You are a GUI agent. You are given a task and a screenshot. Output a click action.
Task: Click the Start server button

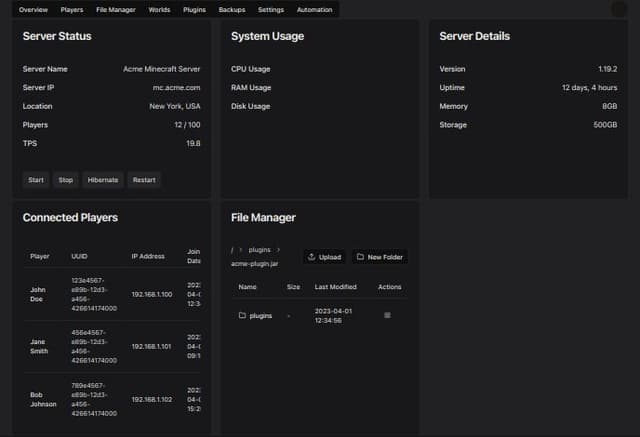click(36, 180)
